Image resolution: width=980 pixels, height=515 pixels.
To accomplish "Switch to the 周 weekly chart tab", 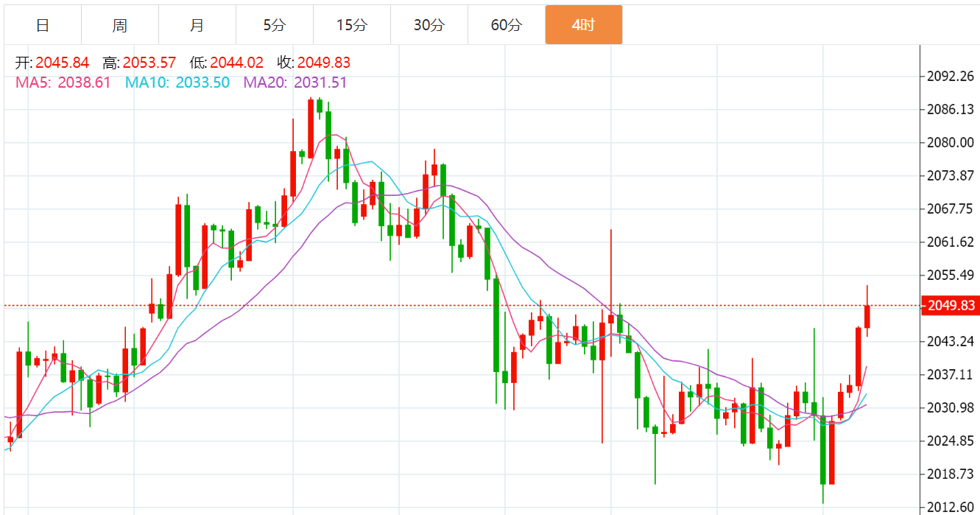I will tap(120, 25).
